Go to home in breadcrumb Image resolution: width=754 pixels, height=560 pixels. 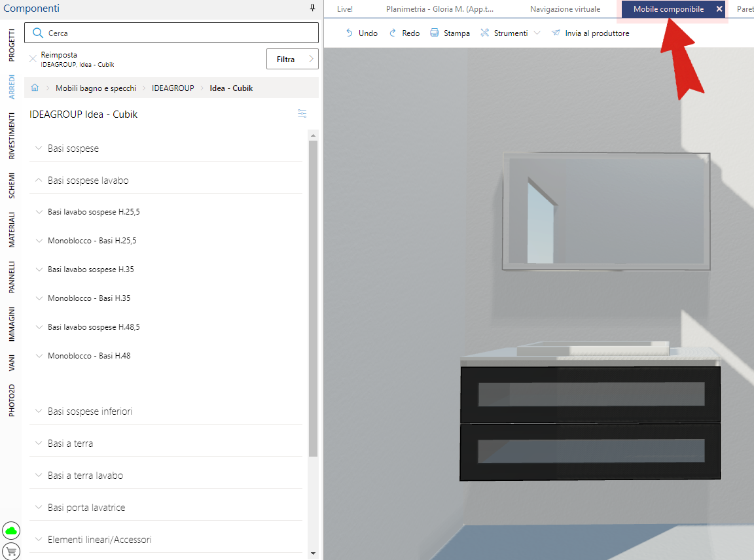tap(35, 88)
